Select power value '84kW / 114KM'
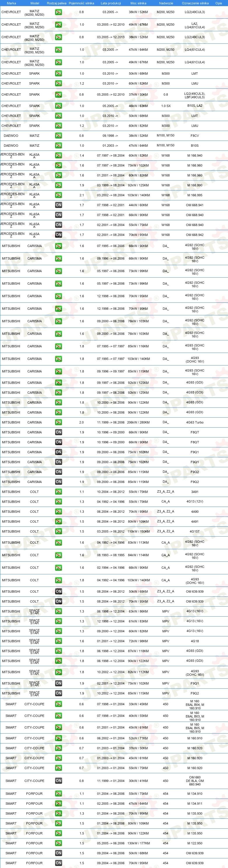 (x=138, y=555)
